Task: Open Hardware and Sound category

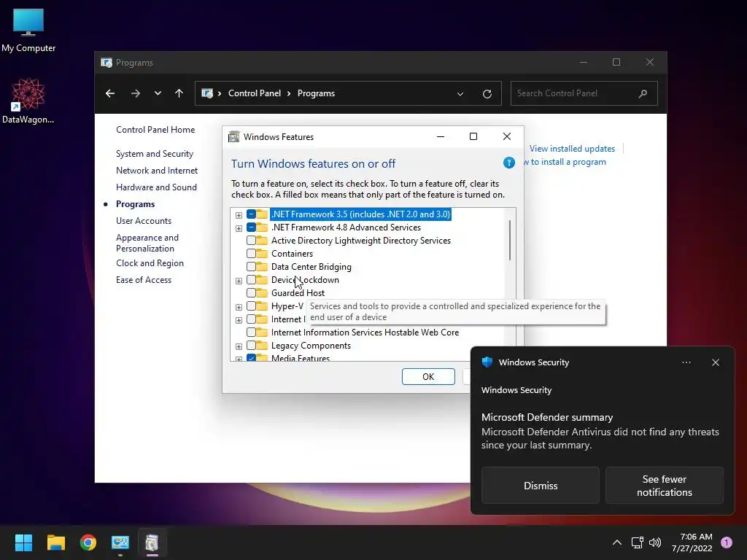Action: pos(156,187)
